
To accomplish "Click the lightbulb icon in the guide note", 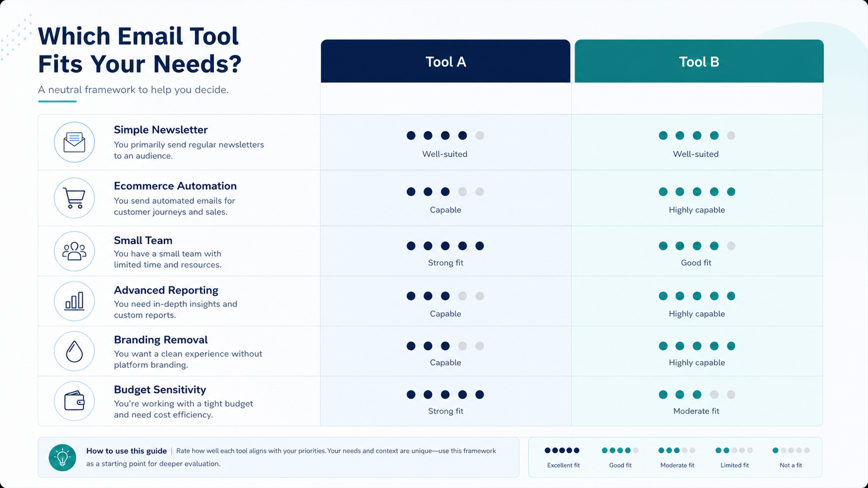I will pos(62,458).
